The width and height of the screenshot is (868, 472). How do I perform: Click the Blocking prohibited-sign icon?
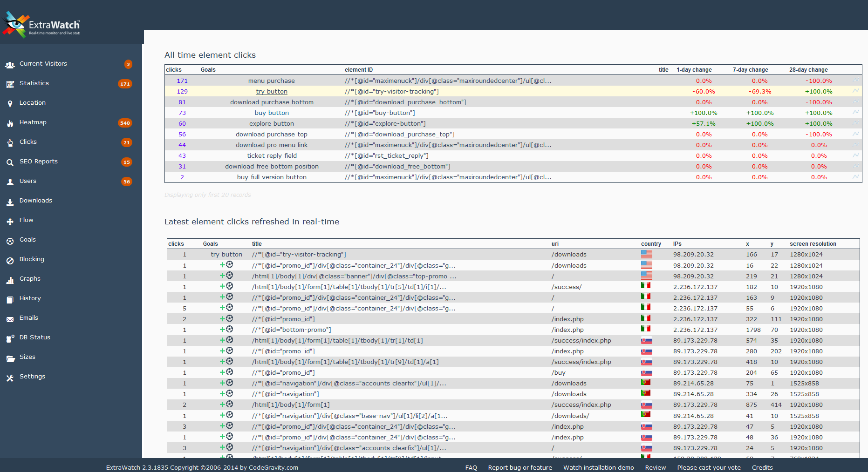(x=10, y=260)
